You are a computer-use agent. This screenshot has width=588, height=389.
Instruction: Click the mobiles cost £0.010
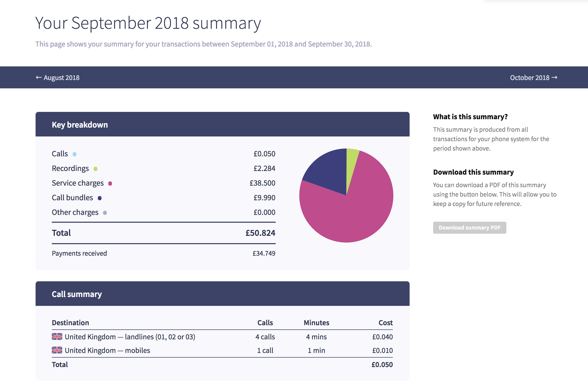point(382,350)
